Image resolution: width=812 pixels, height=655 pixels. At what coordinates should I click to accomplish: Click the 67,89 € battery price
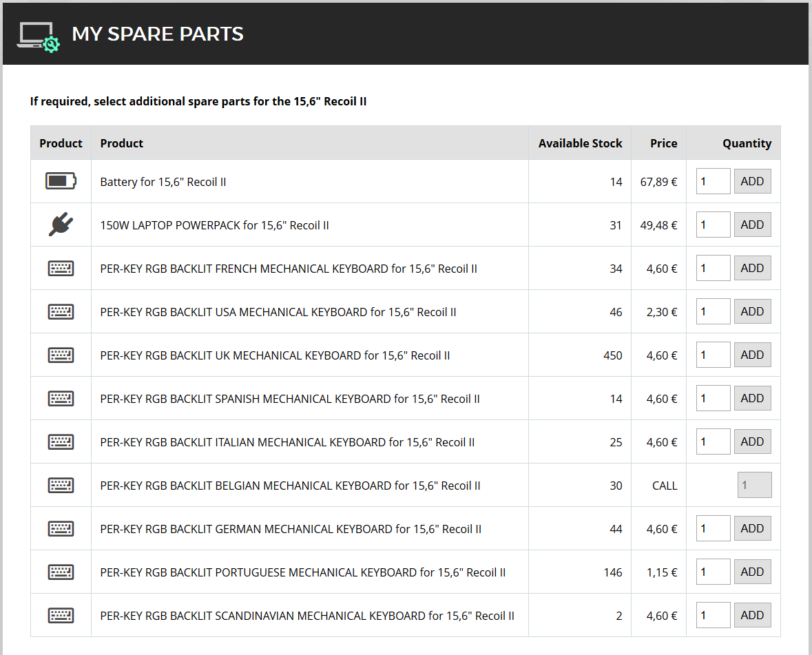click(658, 183)
